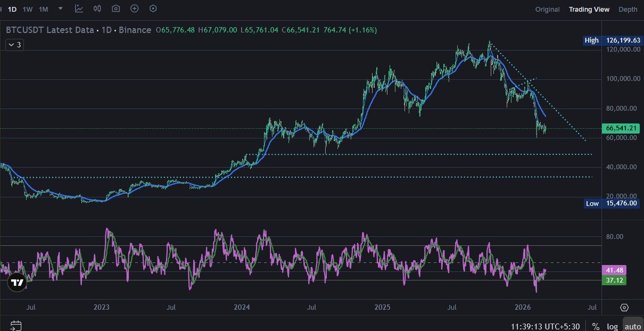Screen dimensions: 644x331
Task: Open the more timeframes dropdown arrow
Action: pyautogui.click(x=61, y=9)
